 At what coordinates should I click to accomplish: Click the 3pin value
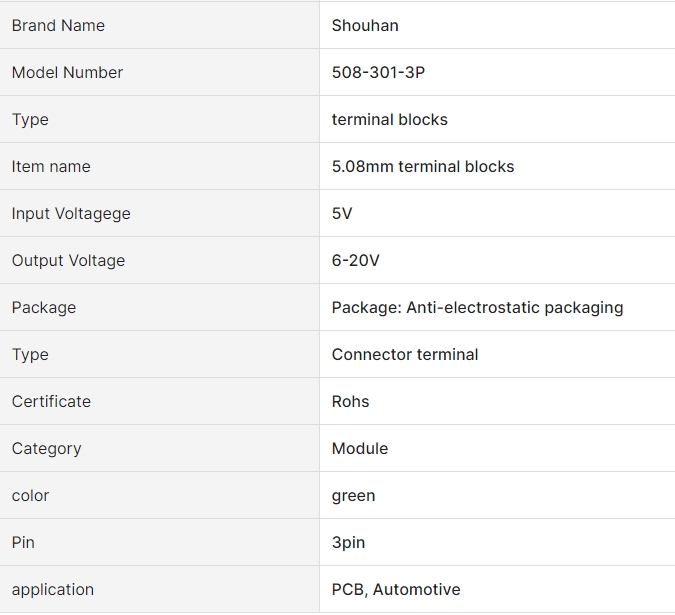[348, 543]
